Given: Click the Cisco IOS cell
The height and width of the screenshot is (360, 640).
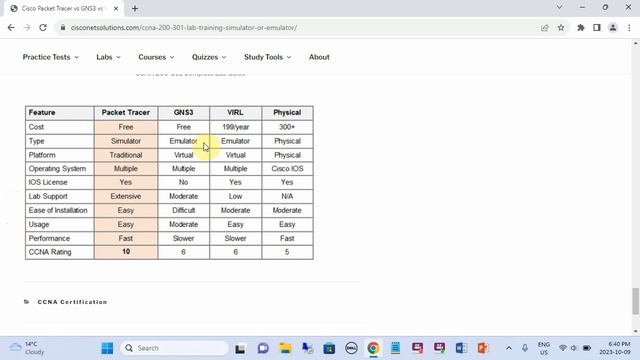Looking at the screenshot, I should click(287, 169).
